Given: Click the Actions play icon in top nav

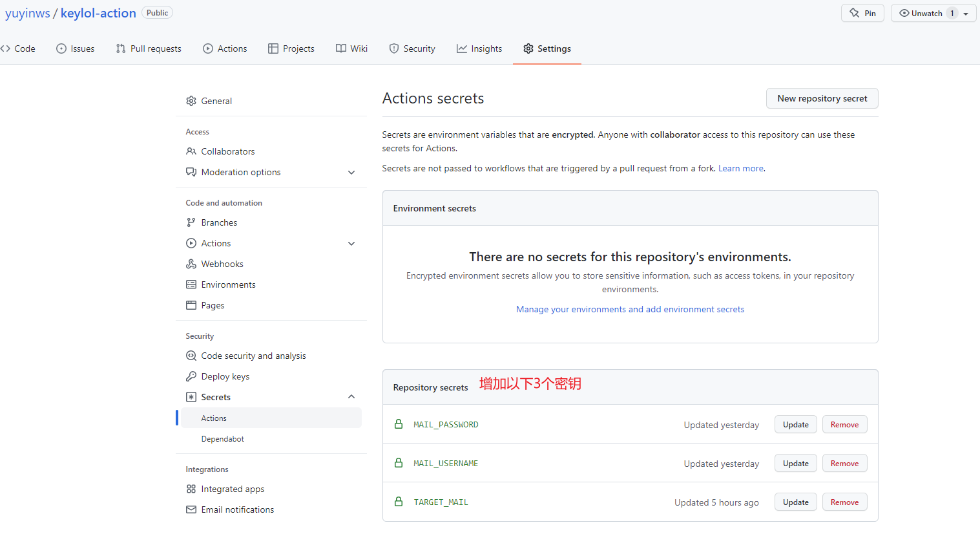Looking at the screenshot, I should click(208, 48).
